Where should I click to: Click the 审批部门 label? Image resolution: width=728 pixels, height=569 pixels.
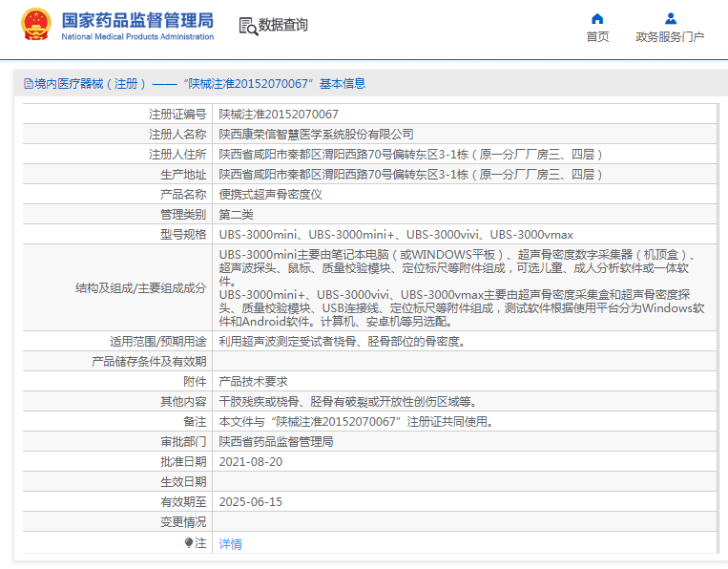tap(183, 442)
